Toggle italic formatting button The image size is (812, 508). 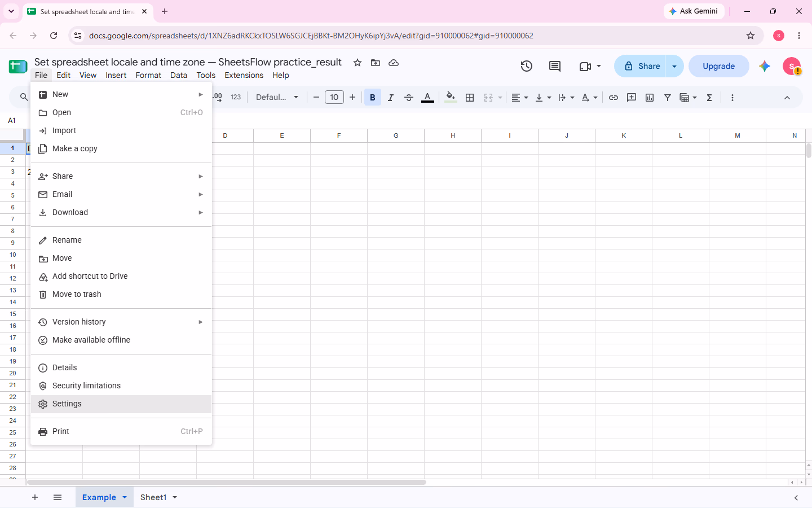point(390,98)
